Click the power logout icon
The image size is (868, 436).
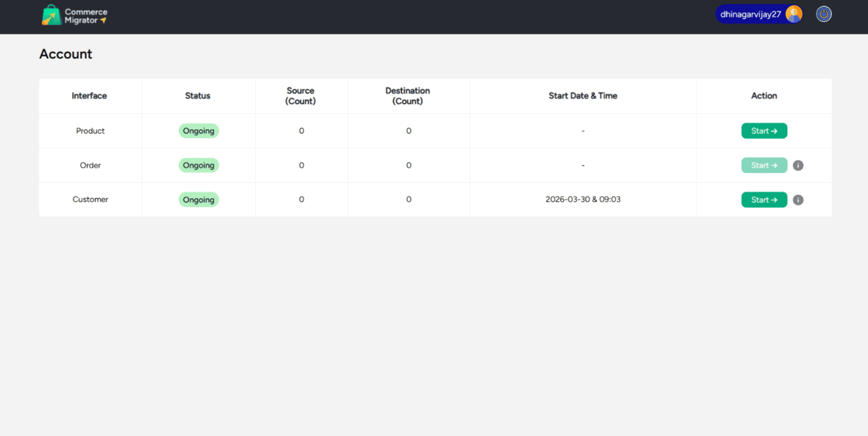coord(823,14)
